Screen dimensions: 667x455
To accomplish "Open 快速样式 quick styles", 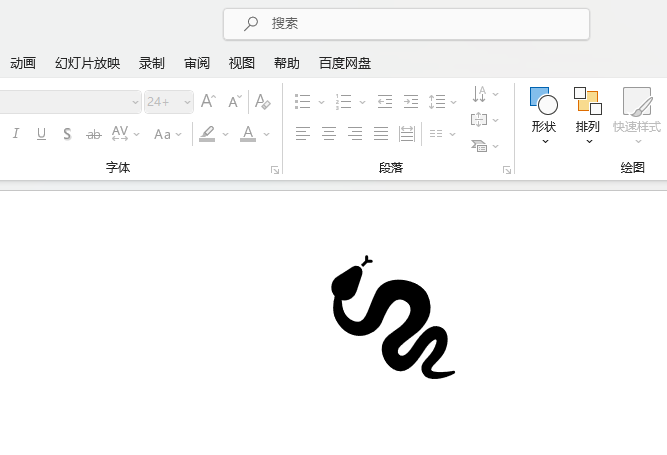I will [637, 116].
